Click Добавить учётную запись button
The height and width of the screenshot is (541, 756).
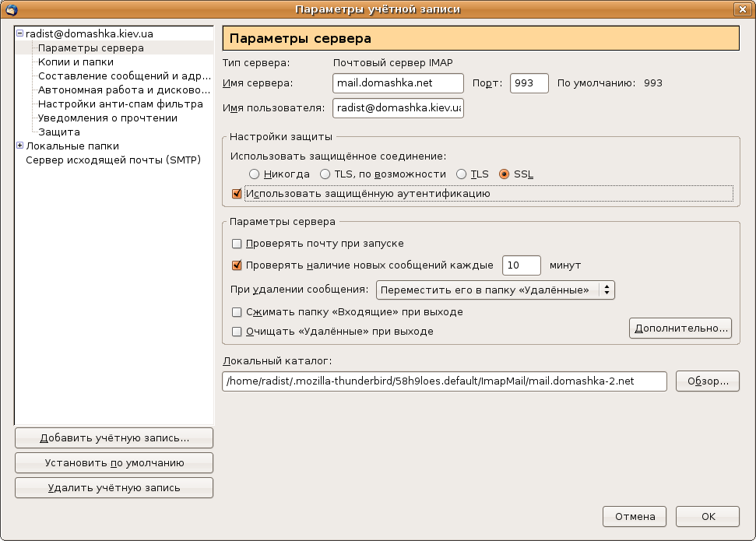pos(114,438)
